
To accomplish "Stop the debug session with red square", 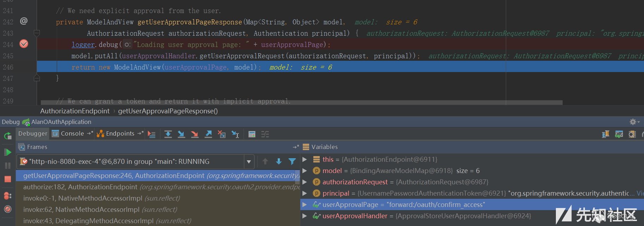I will pos(7,179).
